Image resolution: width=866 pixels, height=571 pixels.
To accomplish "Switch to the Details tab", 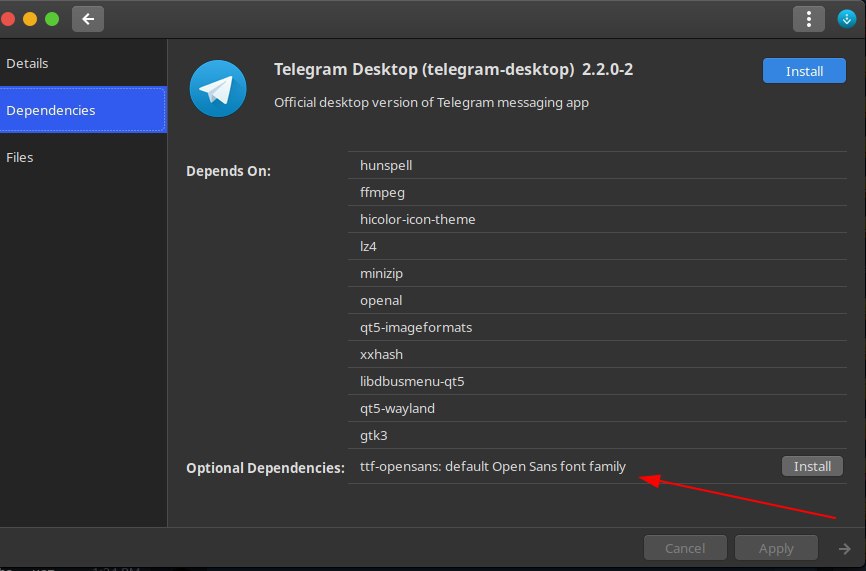I will coord(83,63).
